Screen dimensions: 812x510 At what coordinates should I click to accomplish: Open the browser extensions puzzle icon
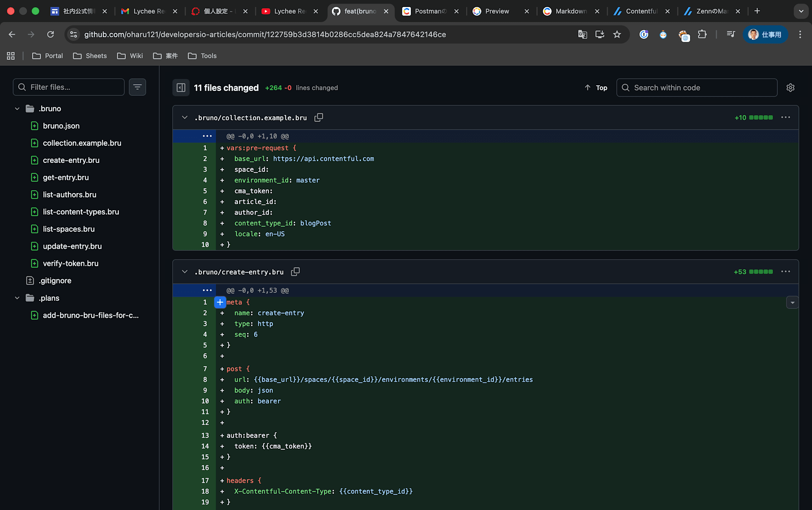pos(702,35)
